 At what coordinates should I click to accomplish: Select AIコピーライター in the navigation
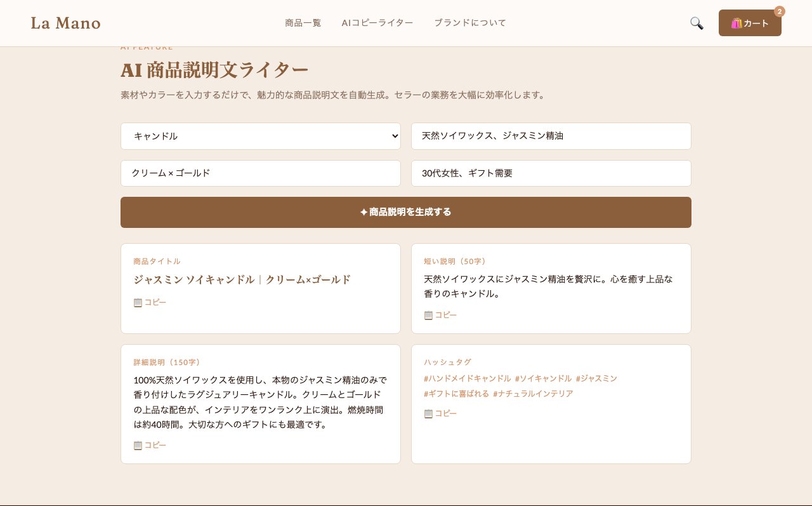pyautogui.click(x=377, y=23)
